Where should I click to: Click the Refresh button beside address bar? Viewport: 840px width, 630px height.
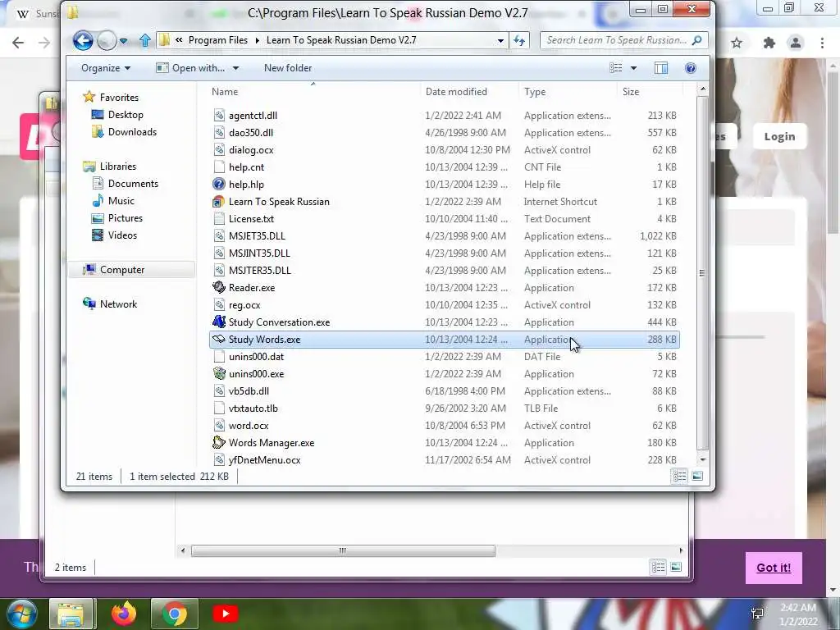pyautogui.click(x=519, y=40)
